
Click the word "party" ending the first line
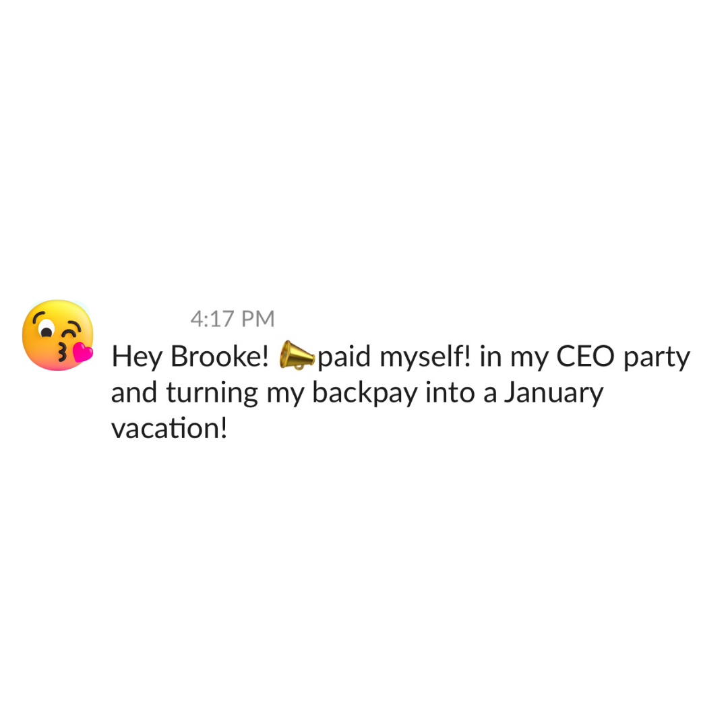pos(657,358)
